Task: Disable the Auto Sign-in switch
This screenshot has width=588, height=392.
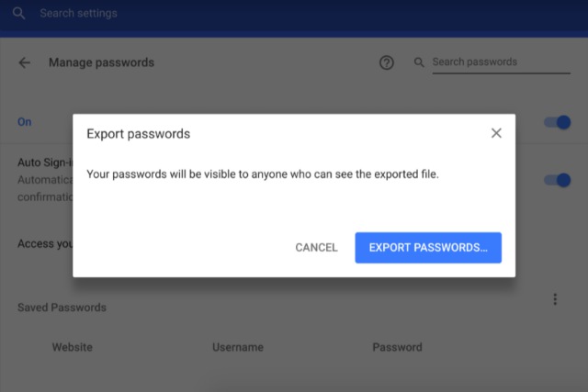Action: pyautogui.click(x=558, y=180)
